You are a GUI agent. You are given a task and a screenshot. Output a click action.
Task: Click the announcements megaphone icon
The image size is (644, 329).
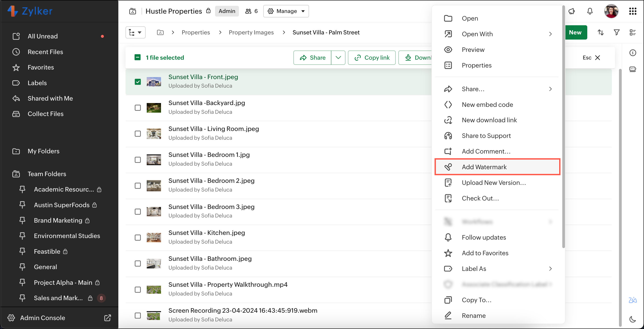[572, 11]
